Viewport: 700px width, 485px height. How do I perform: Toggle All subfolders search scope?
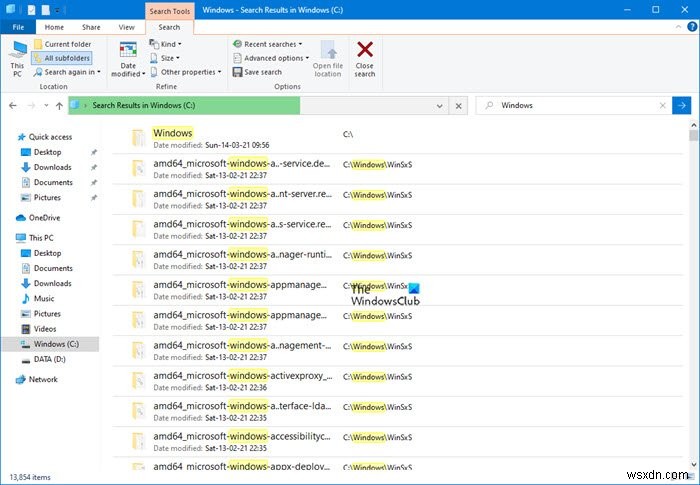coord(62,58)
